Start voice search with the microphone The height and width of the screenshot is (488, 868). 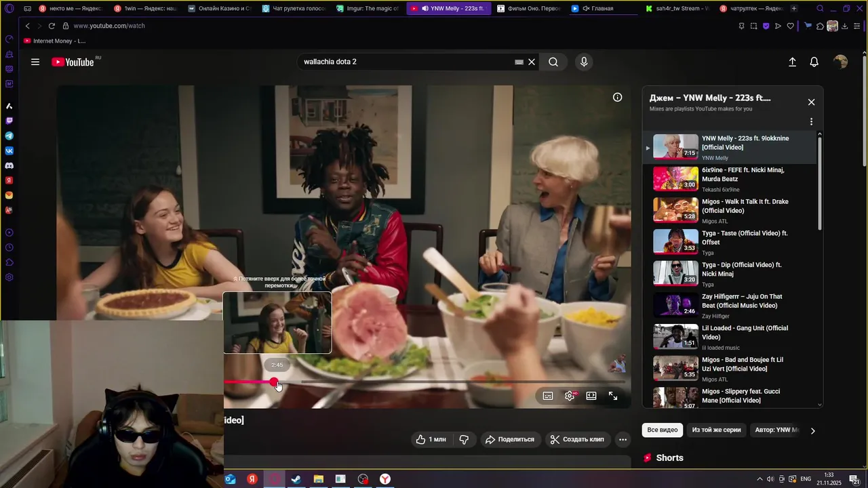584,62
